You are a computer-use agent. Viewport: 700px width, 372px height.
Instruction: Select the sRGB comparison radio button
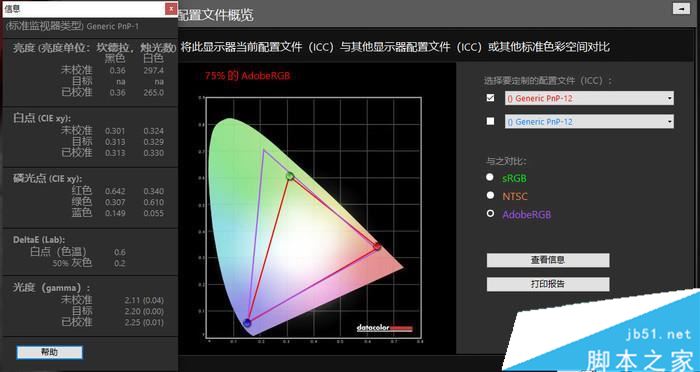point(490,177)
